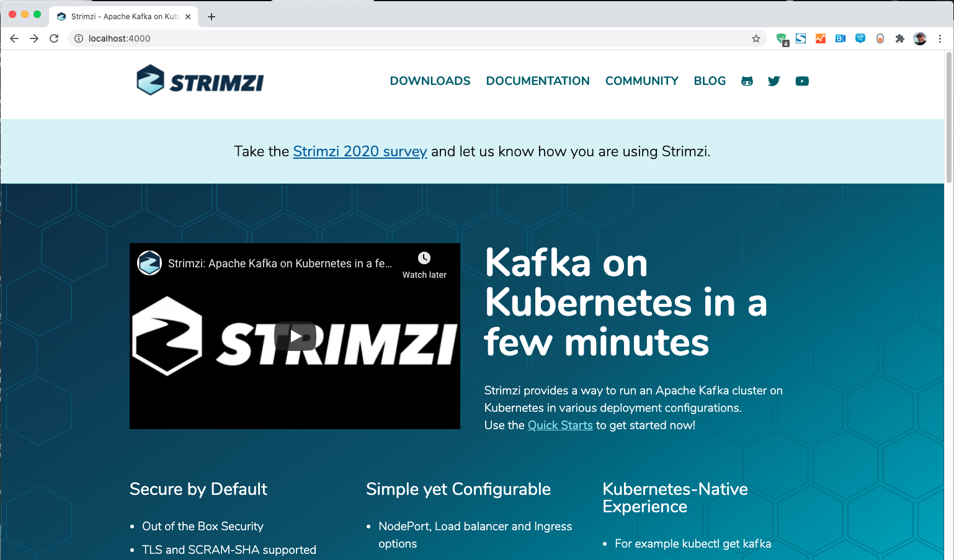
Task: Open the orange-dot pill extension icon
Action: (x=880, y=38)
